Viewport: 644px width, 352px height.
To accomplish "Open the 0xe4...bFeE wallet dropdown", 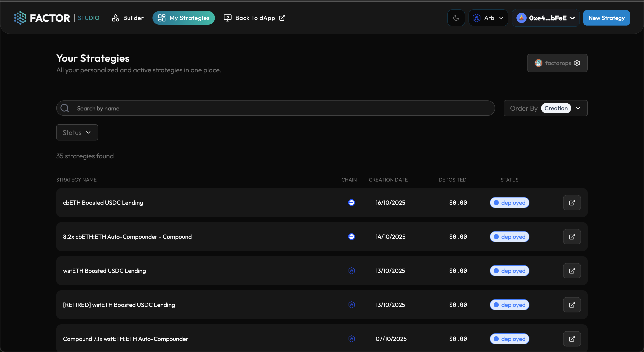I will tap(545, 18).
